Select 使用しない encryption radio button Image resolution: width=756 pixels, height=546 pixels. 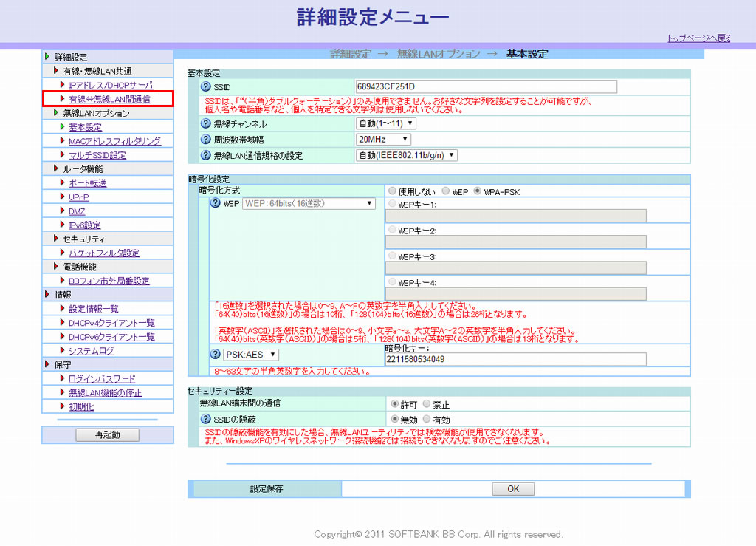tap(392, 191)
